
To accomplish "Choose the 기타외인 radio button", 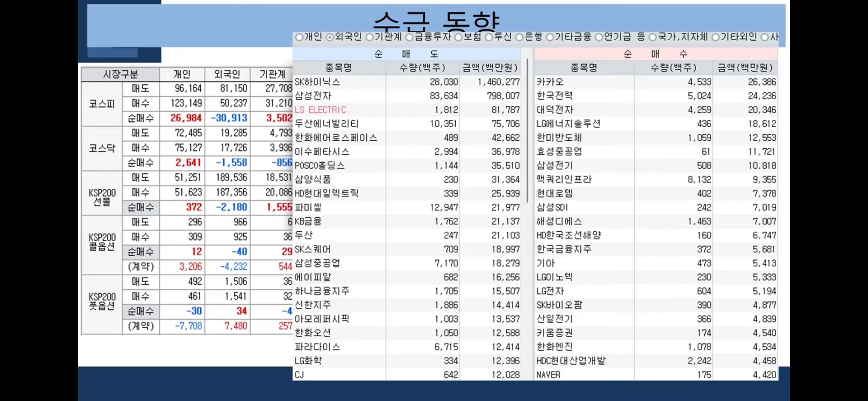I will point(715,38).
